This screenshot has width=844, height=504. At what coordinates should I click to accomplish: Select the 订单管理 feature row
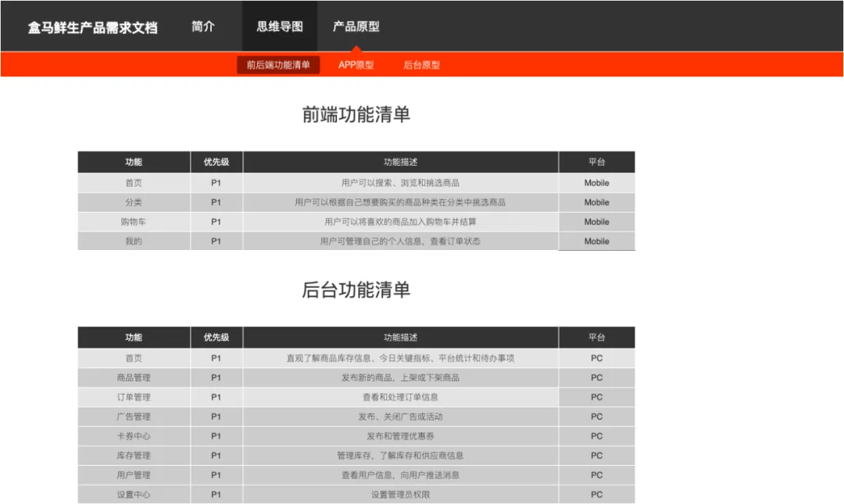pyautogui.click(x=133, y=396)
